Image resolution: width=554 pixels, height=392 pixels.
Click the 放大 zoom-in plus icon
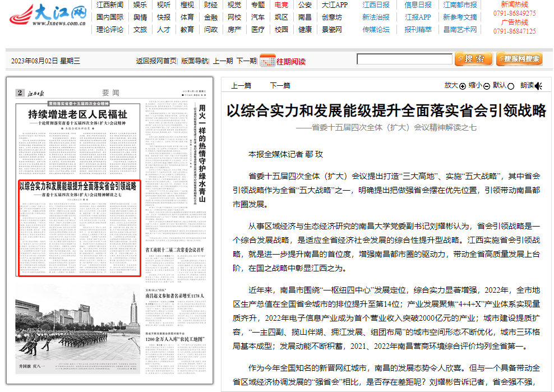pyautogui.click(x=463, y=86)
